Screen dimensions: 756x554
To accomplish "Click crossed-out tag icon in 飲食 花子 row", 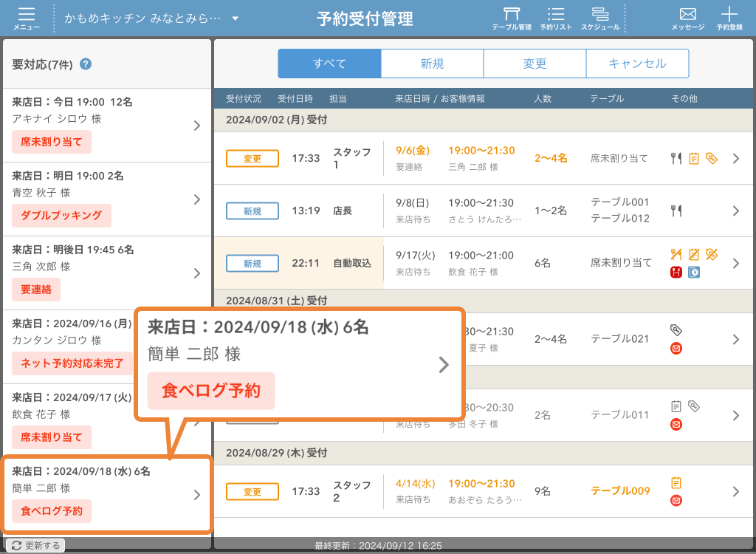I will 712,254.
